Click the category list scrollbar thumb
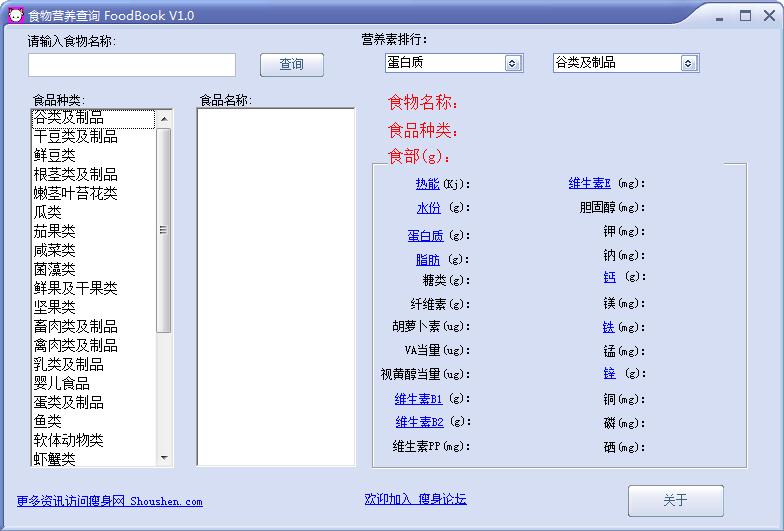 (x=164, y=230)
